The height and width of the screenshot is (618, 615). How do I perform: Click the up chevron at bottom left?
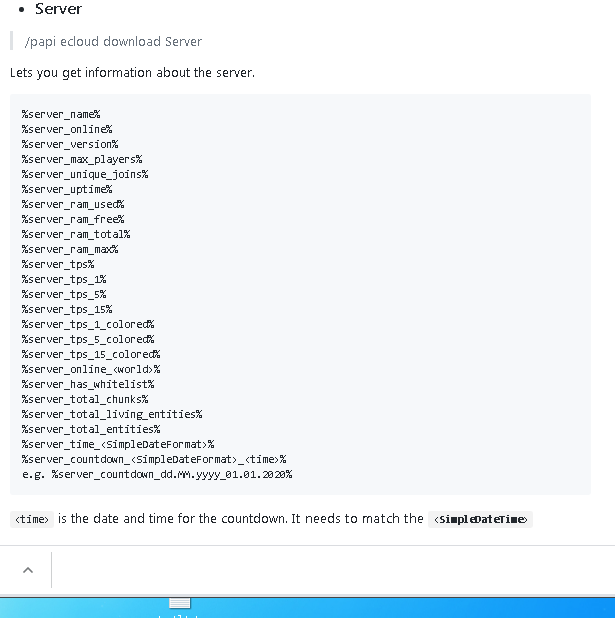click(27, 569)
